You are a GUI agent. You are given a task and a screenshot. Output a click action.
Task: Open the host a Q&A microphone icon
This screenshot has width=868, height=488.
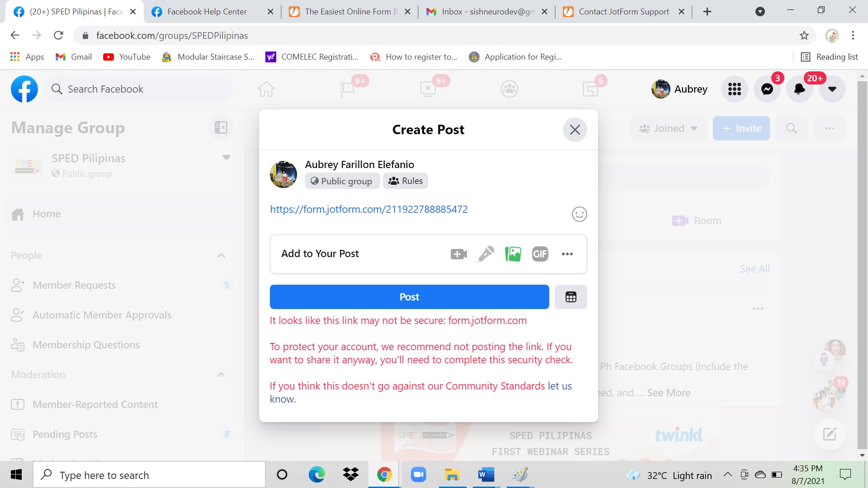coord(486,254)
